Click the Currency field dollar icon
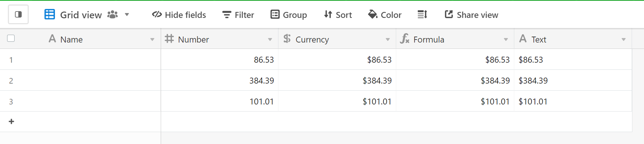 click(287, 39)
